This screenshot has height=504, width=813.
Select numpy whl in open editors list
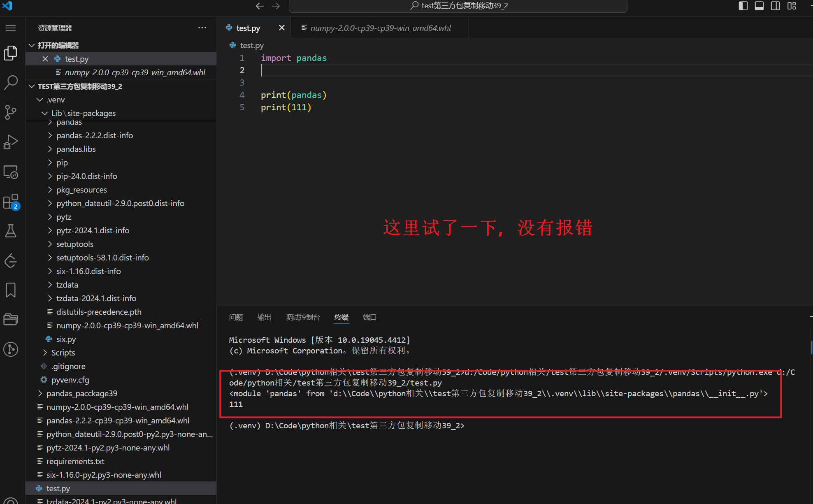[x=121, y=72]
